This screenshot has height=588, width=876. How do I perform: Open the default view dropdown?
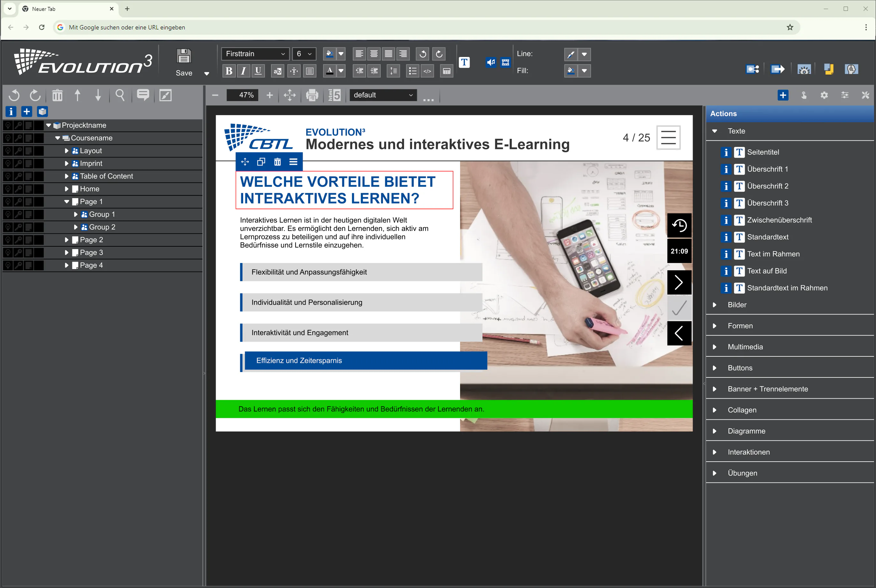383,95
